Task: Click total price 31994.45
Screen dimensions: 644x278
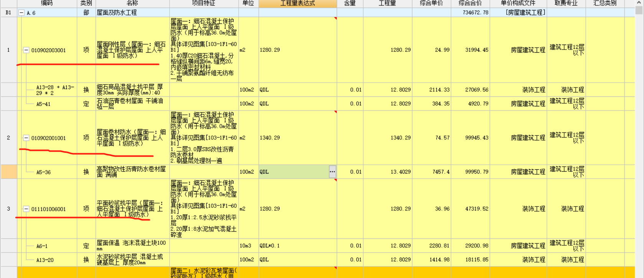Action: 470,50
